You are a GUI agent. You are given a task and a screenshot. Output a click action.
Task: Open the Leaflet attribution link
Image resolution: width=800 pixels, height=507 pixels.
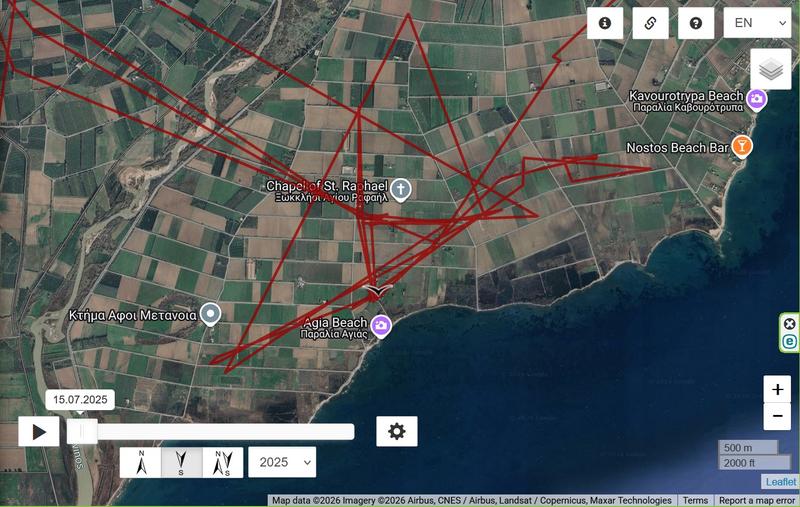click(x=781, y=481)
